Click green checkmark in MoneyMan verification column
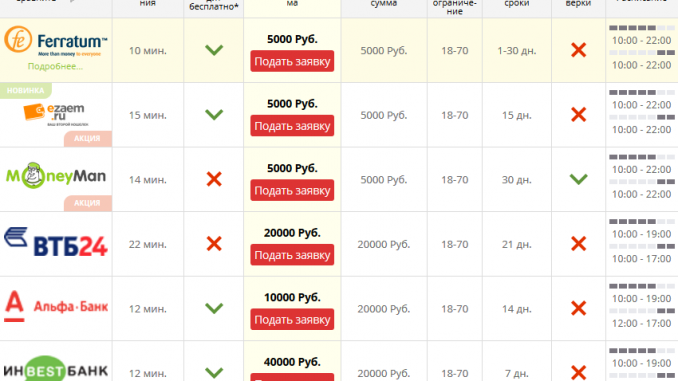Screen dimensions: 678x381 pyautogui.click(x=579, y=179)
